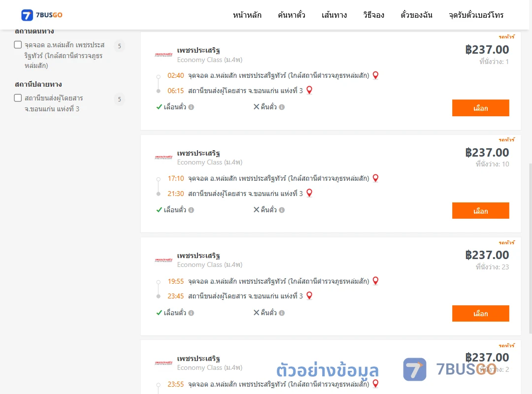Open map pin for 21:30 arrival station

click(x=309, y=193)
